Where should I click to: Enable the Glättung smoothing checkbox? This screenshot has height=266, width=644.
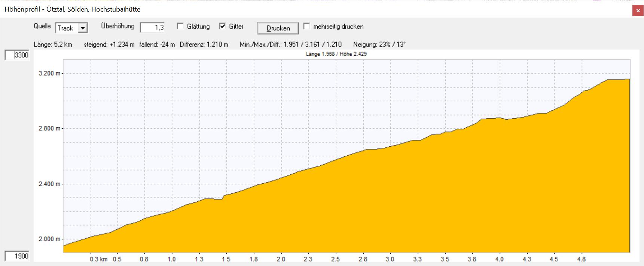pos(180,27)
